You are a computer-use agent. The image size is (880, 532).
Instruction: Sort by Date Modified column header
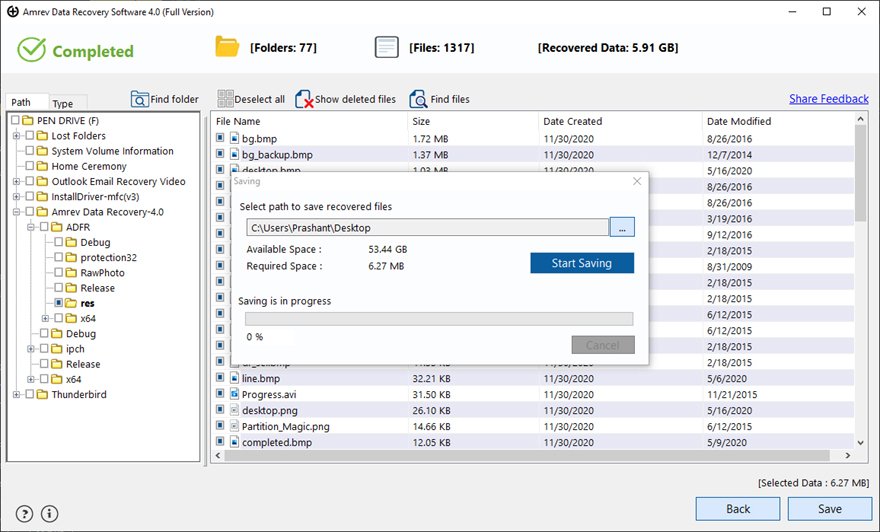(x=777, y=121)
